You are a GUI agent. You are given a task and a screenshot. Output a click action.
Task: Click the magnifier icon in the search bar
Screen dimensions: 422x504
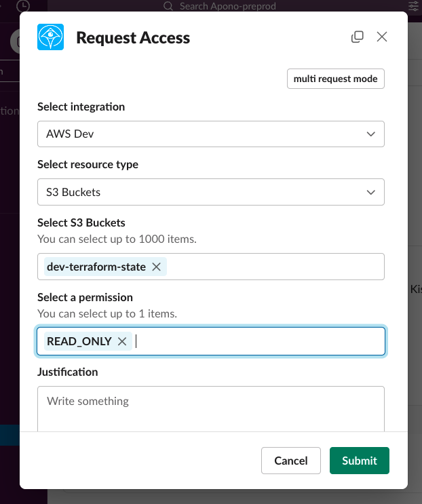(x=169, y=6)
